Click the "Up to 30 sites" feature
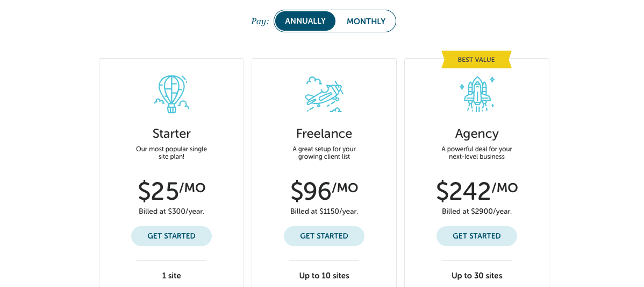The height and width of the screenshot is (287, 644). tap(477, 276)
